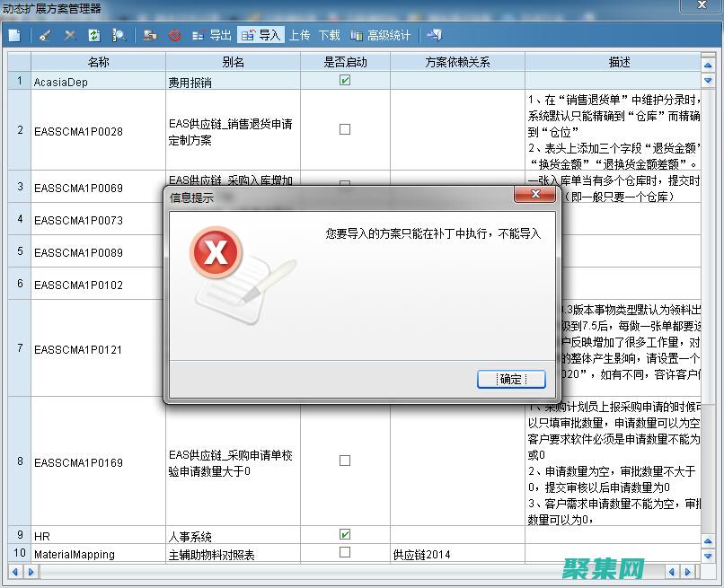724x588 pixels.
Task: Enable EASSCMA1P0028 startup checkbox
Action: (343, 128)
